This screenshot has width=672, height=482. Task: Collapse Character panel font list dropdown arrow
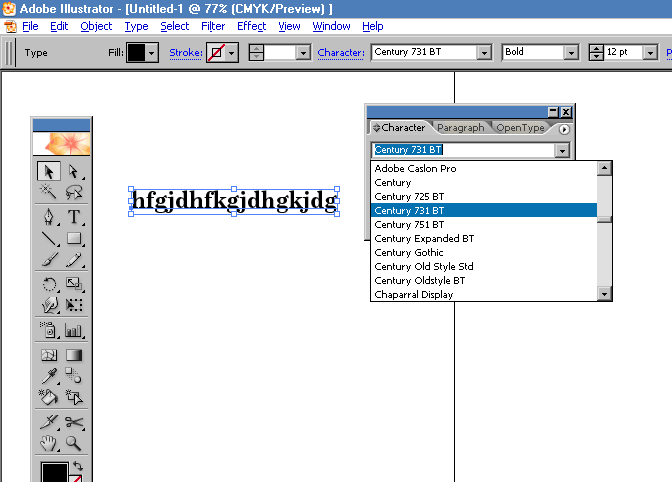[x=562, y=150]
